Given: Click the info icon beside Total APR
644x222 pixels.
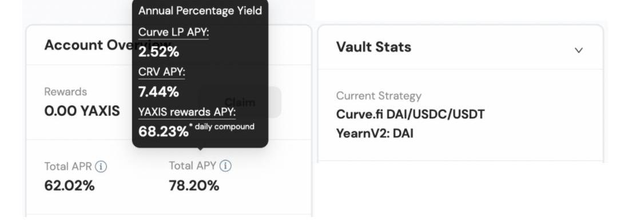Looking at the screenshot, I should [x=101, y=166].
